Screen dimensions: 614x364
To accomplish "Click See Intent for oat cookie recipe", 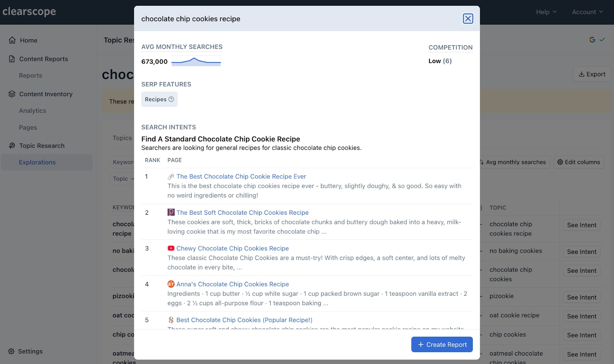I will click(x=581, y=316).
